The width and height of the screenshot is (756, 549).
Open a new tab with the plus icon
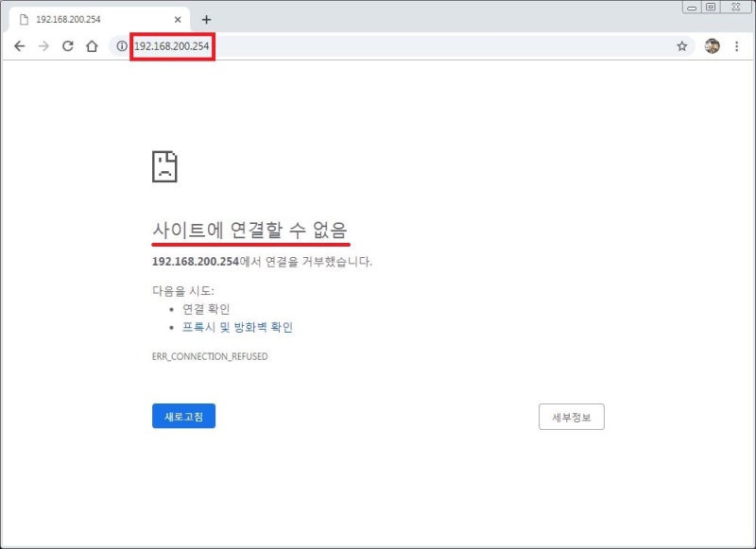(207, 18)
